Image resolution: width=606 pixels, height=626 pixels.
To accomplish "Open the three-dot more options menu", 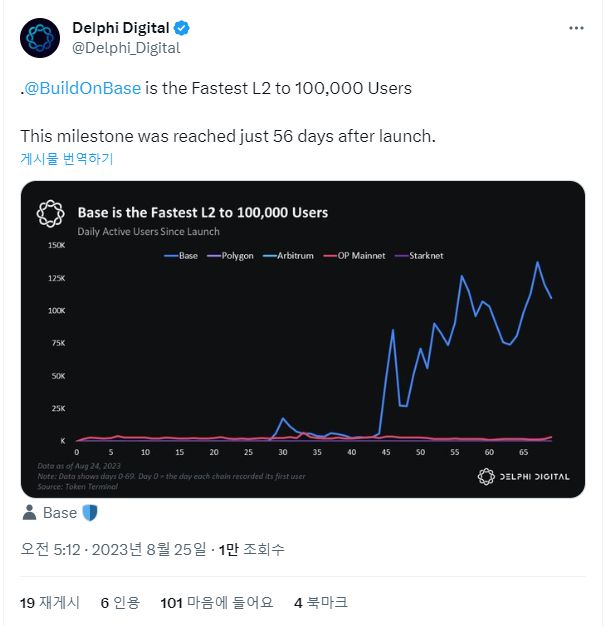I will 576,28.
